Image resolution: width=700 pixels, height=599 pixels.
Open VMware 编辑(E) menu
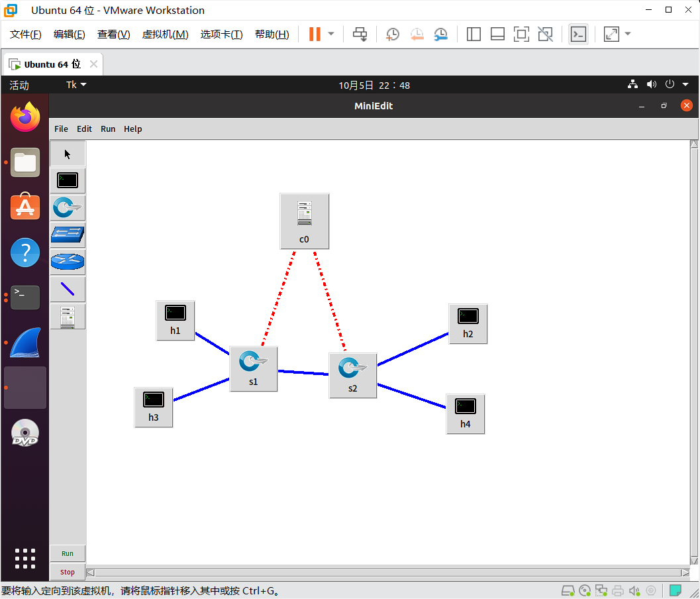pos(69,34)
